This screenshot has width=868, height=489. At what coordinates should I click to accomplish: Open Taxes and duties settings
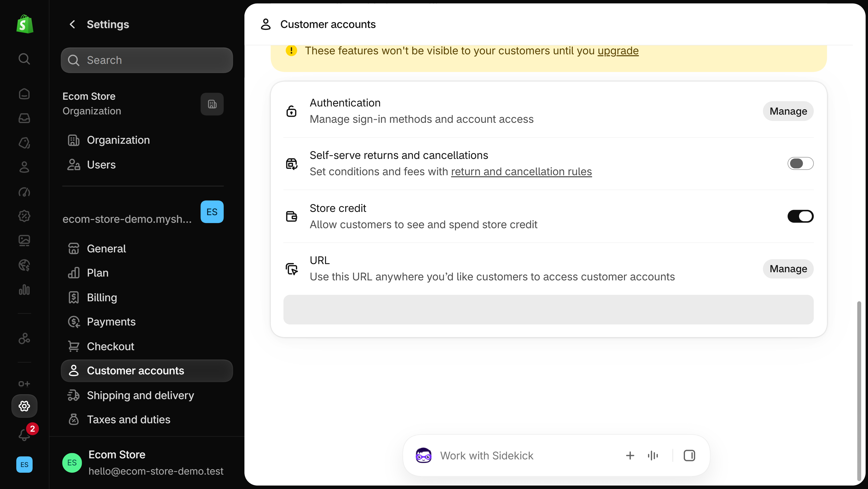tap(147, 419)
